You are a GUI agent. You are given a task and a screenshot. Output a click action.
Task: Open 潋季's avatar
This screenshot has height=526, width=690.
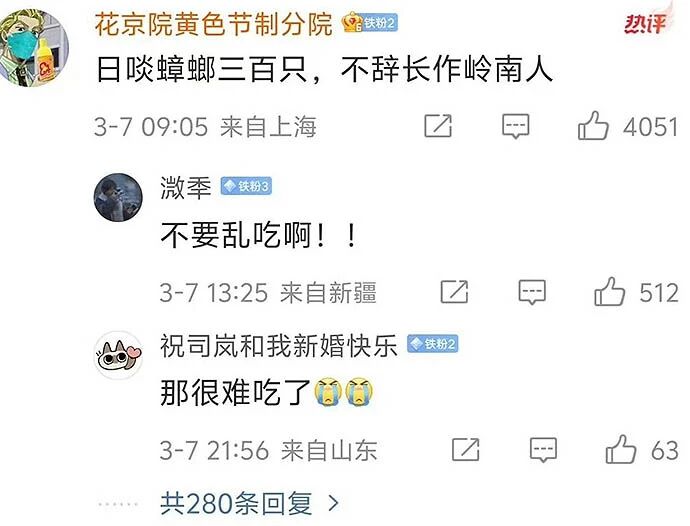pyautogui.click(x=118, y=197)
